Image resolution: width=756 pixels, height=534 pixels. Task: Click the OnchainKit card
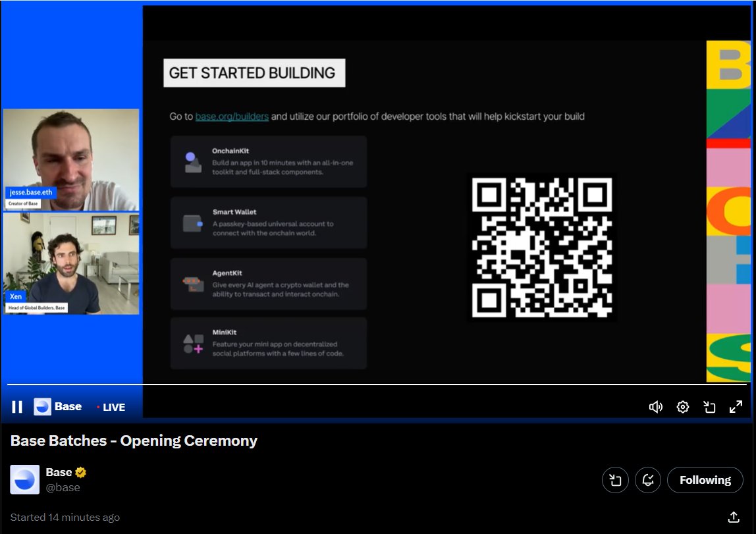pyautogui.click(x=269, y=161)
